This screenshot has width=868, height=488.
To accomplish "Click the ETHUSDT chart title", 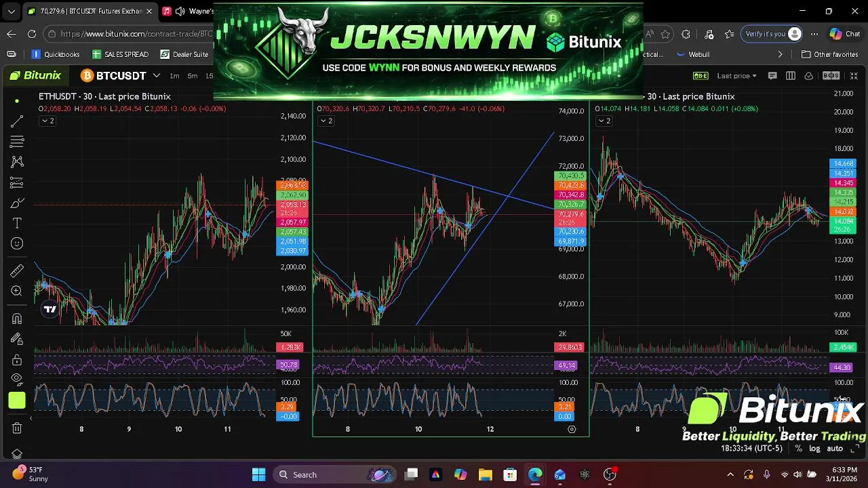I will tap(104, 96).
